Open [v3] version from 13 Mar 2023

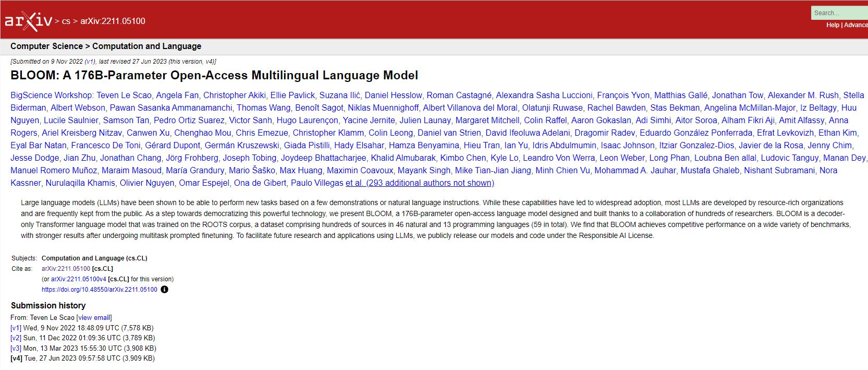pos(16,348)
